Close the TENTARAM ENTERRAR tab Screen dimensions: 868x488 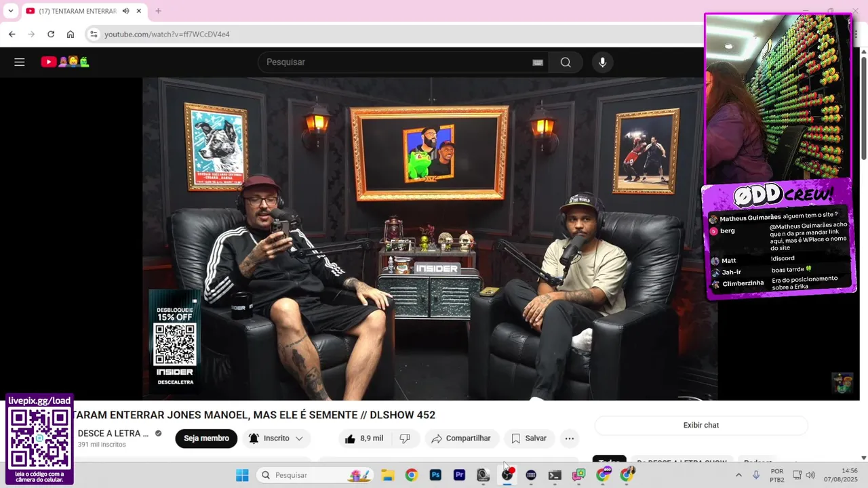click(x=139, y=11)
